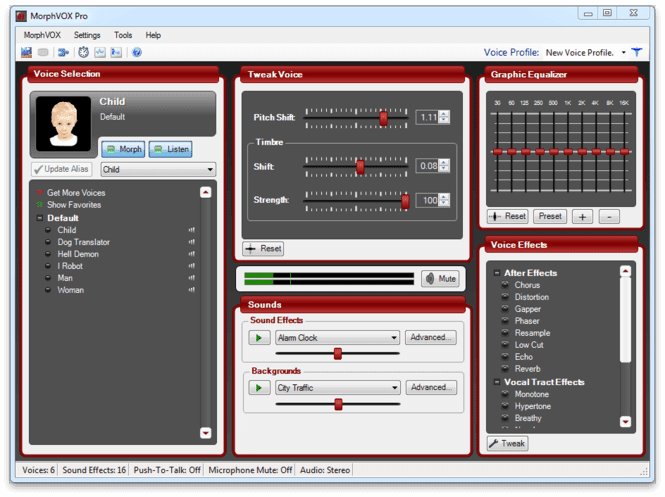This screenshot has height=497, width=665.
Task: Click the bullet icon beside Hell Demon voice
Action: [x=48, y=254]
